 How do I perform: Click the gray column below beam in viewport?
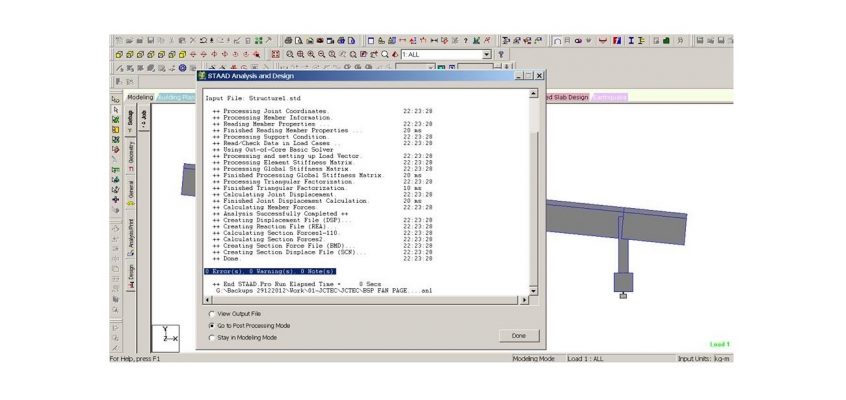(x=623, y=256)
